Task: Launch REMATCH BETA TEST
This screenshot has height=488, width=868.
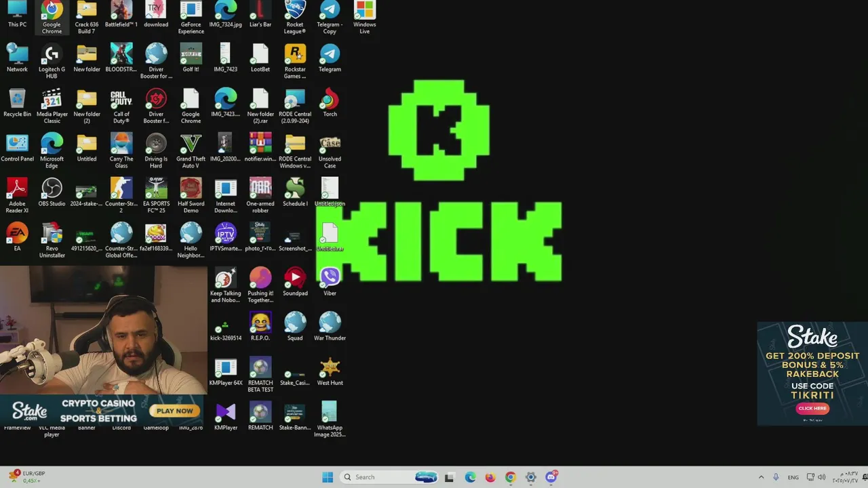Action: pyautogui.click(x=260, y=375)
